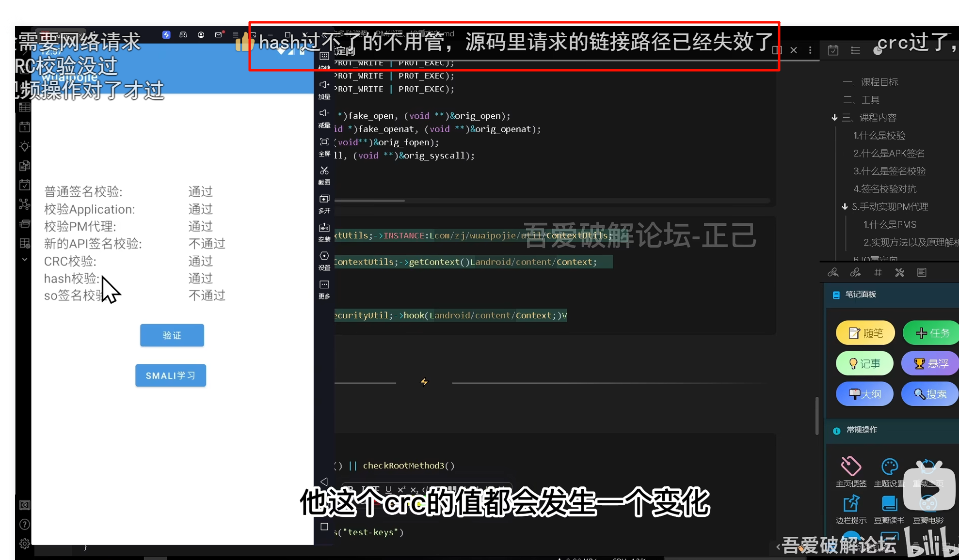
Task: Open the document properties tab in lower sidebar
Action: pyautogui.click(x=922, y=273)
